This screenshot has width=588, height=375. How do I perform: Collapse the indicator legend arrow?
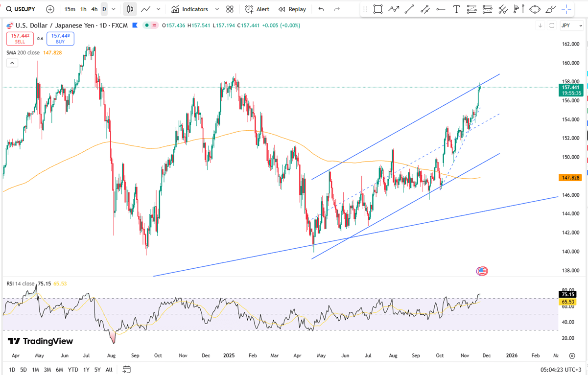coord(12,63)
